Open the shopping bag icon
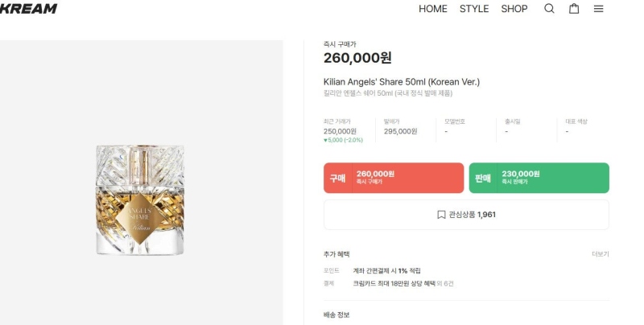The width and height of the screenshot is (644, 325). (x=574, y=9)
